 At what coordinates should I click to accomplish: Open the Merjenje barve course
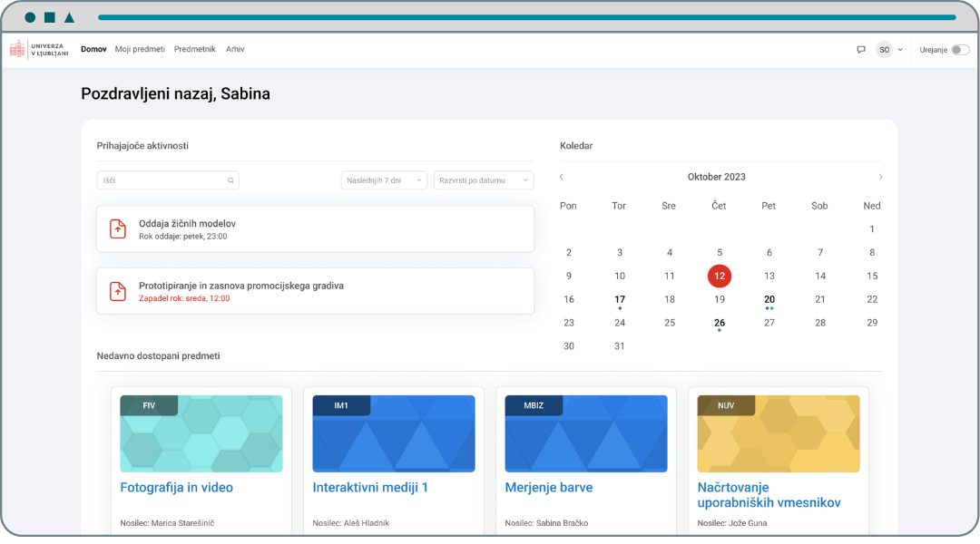coord(549,487)
